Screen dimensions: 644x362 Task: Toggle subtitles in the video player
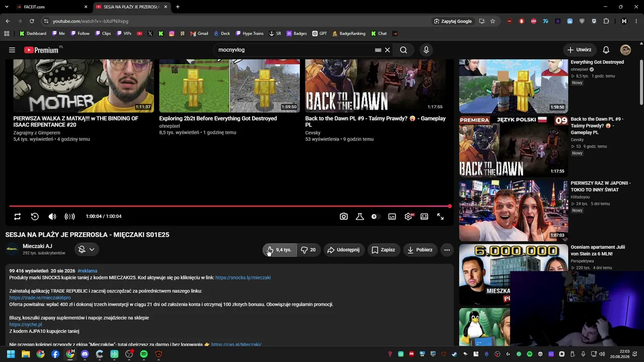click(392, 216)
